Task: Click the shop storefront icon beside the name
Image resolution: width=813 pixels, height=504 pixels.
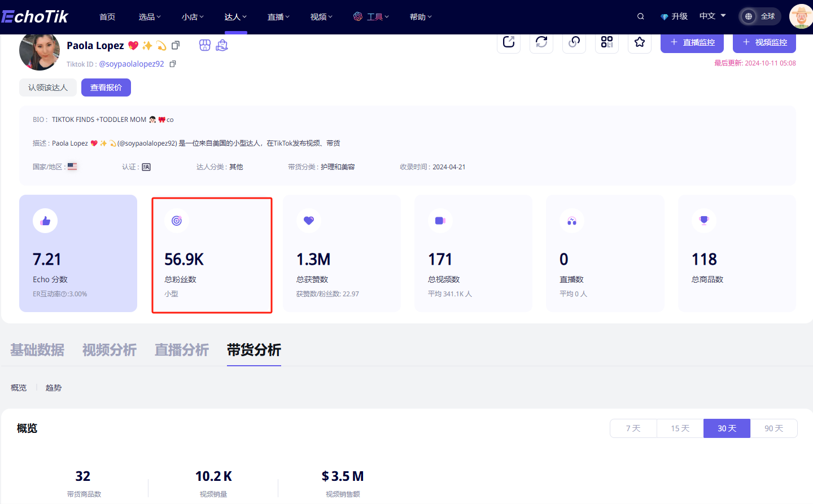Action: click(x=205, y=45)
